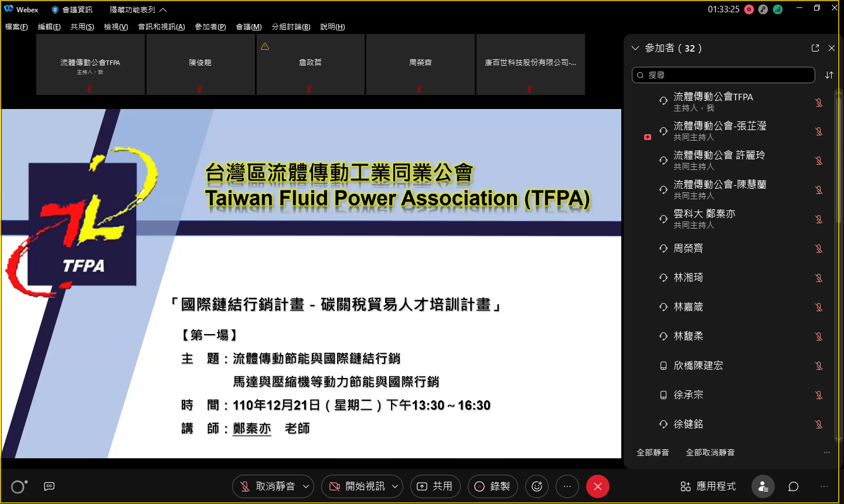844x504 pixels.
Task: Open more options ellipsis in control bar
Action: pos(567,486)
